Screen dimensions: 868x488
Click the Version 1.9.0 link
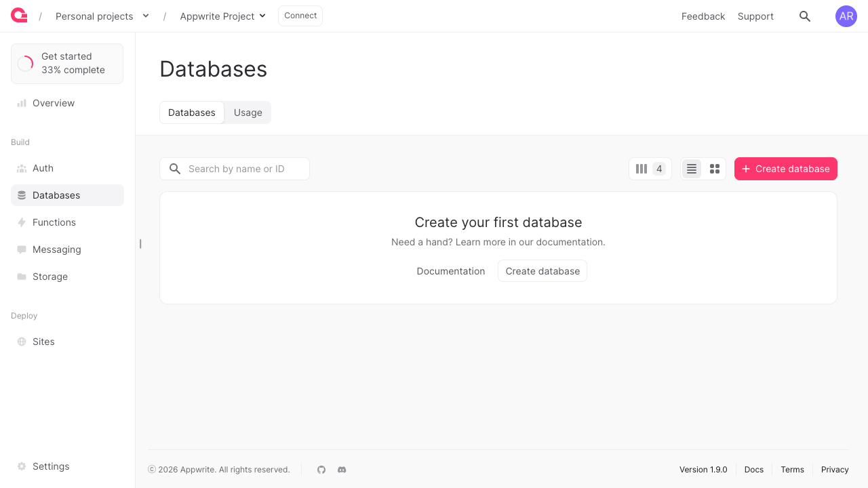coord(703,470)
